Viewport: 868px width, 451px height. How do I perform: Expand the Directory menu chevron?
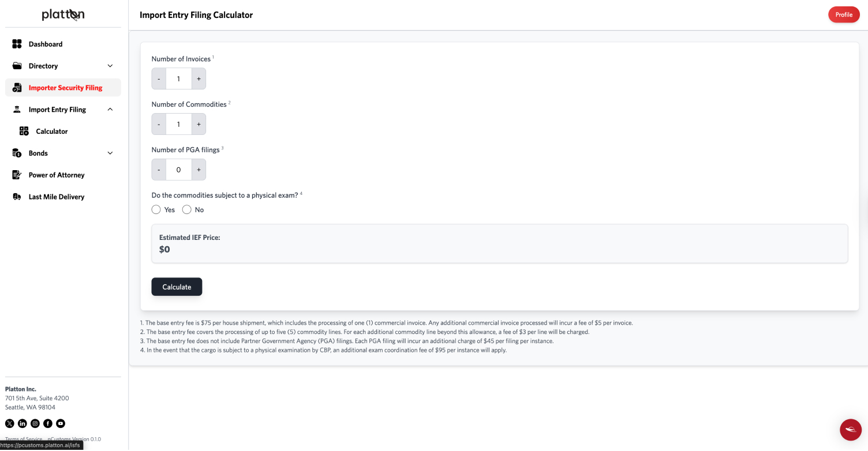pyautogui.click(x=110, y=66)
